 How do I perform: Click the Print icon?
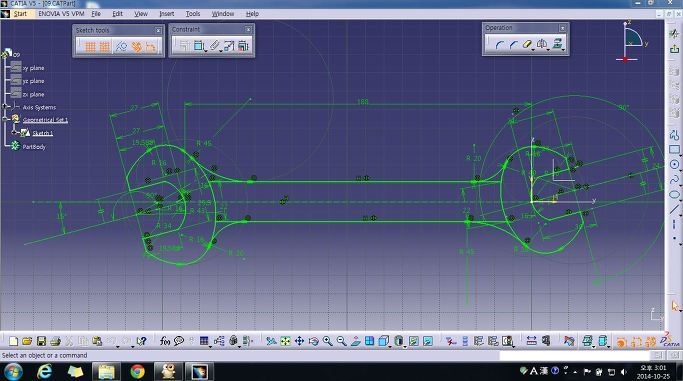(x=55, y=341)
